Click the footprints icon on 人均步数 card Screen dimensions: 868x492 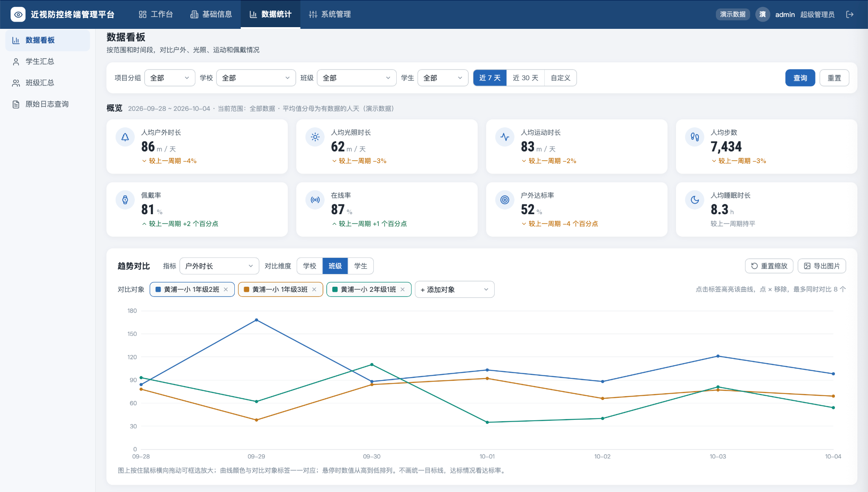point(695,137)
